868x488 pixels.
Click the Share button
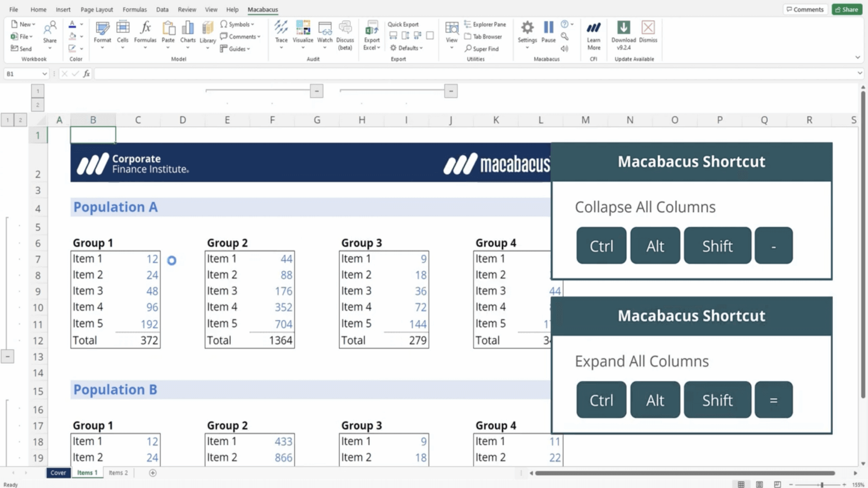pos(846,9)
